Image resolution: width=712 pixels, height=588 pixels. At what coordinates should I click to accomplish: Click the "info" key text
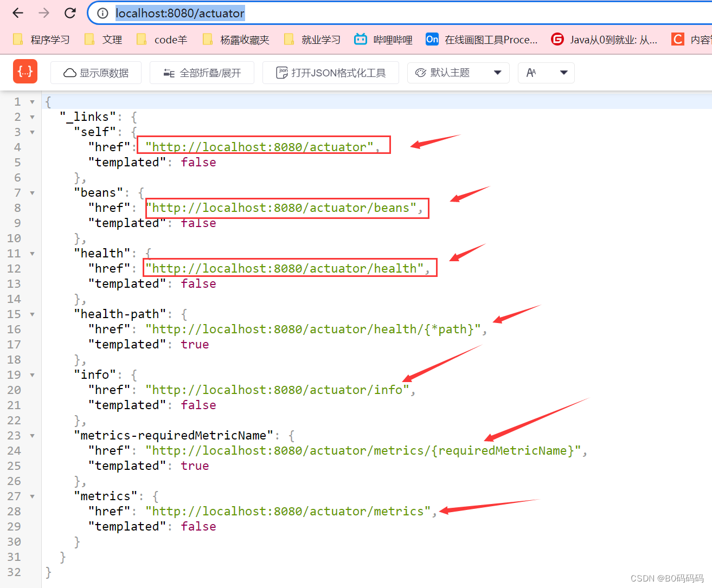click(95, 374)
